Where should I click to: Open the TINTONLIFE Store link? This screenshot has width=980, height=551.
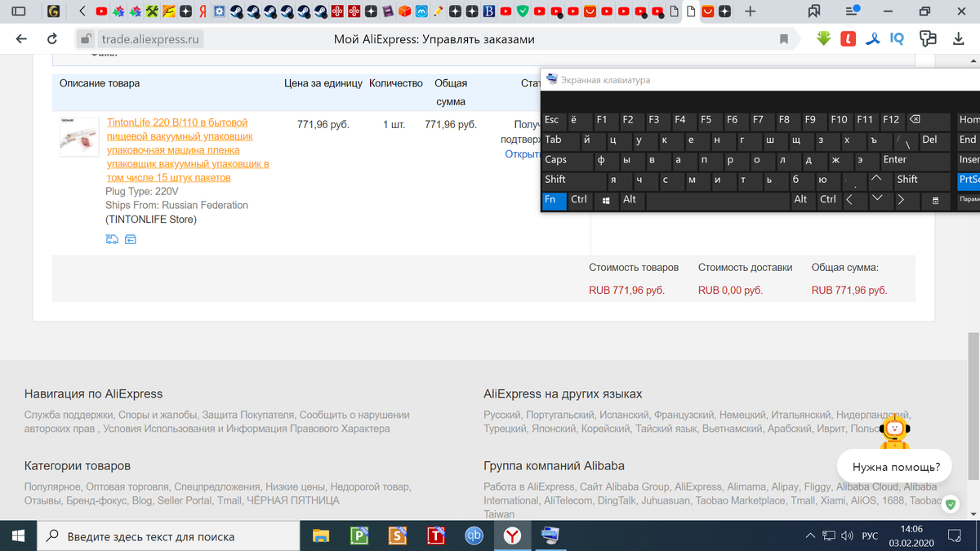click(151, 220)
